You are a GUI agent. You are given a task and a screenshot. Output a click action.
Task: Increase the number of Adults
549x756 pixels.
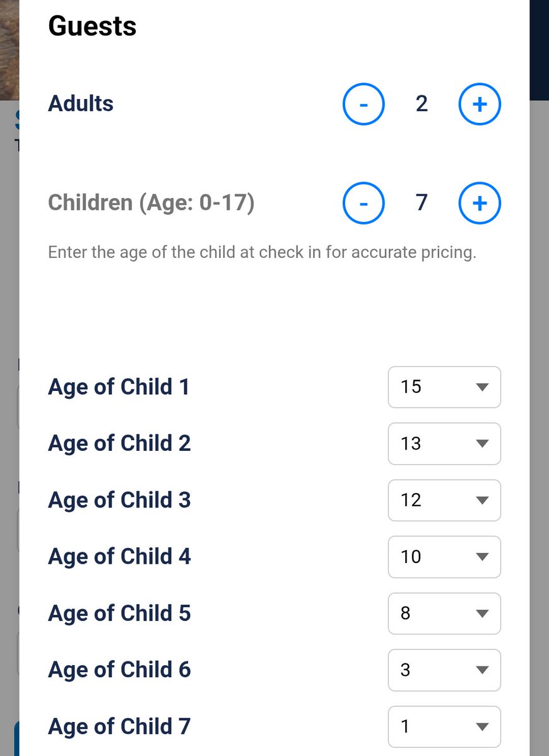tap(480, 104)
